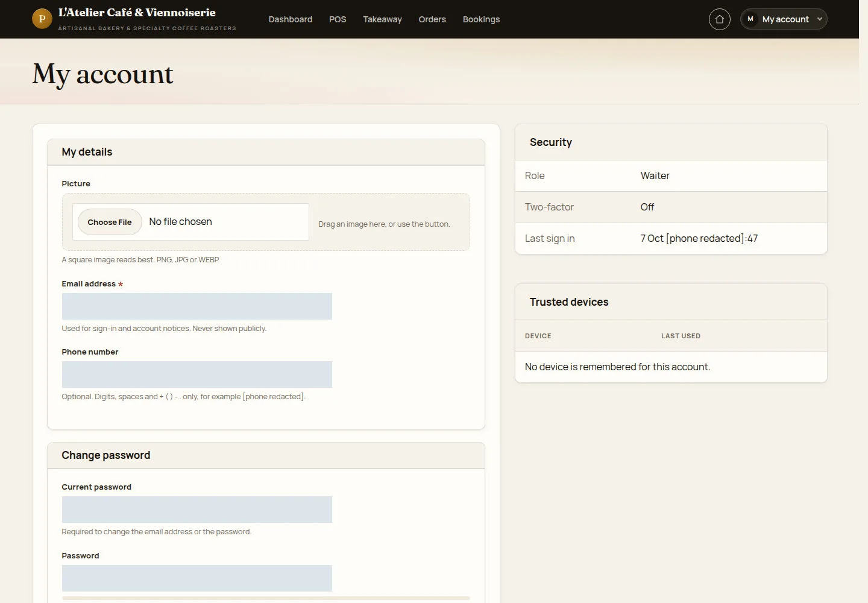Open the Bookings page
Screen dimensions: 868x603
coord(481,19)
